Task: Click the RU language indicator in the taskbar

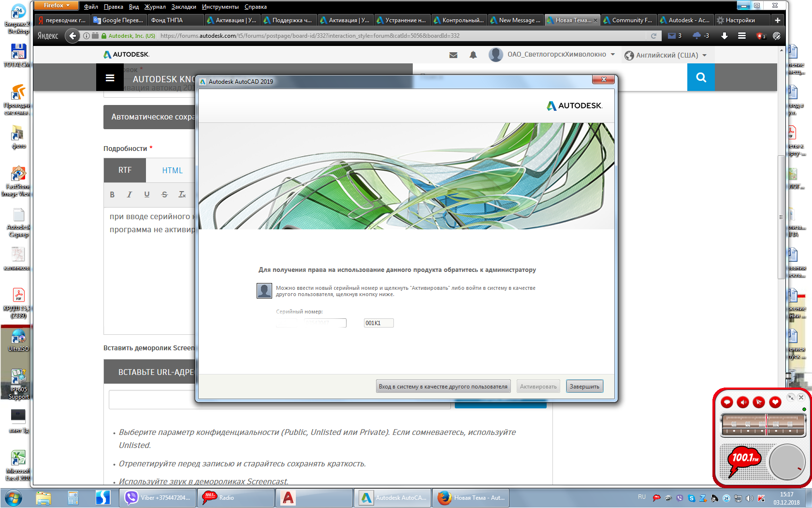Action: [x=642, y=497]
